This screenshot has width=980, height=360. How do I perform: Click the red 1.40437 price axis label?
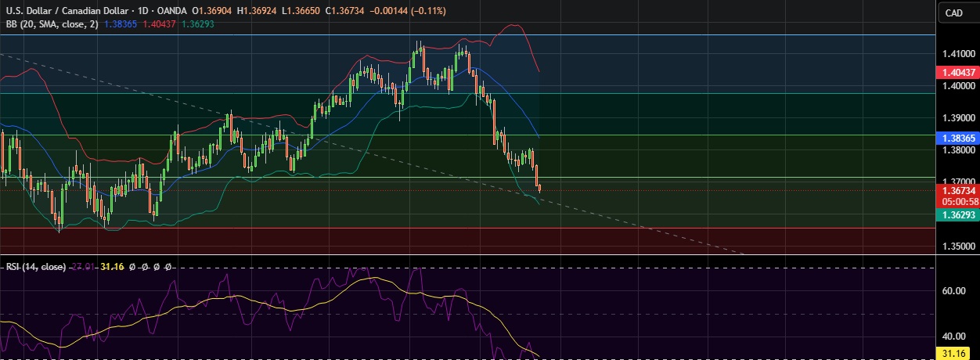957,72
